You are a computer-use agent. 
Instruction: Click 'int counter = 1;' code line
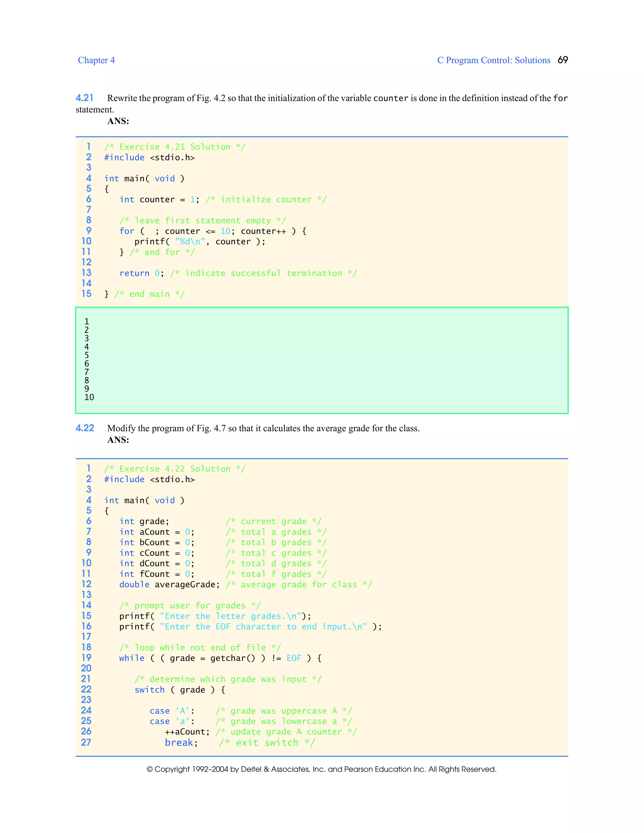(159, 200)
